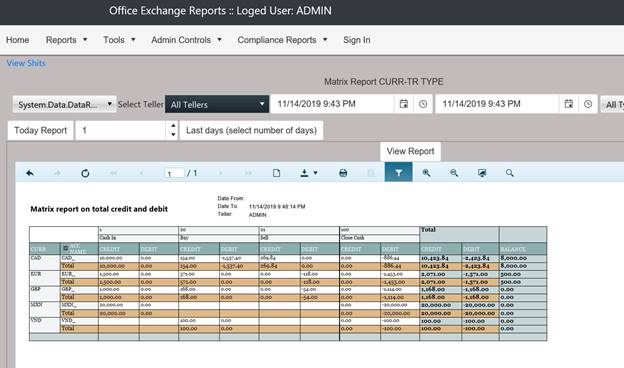Refresh the report with circular arrow icon

[85, 173]
